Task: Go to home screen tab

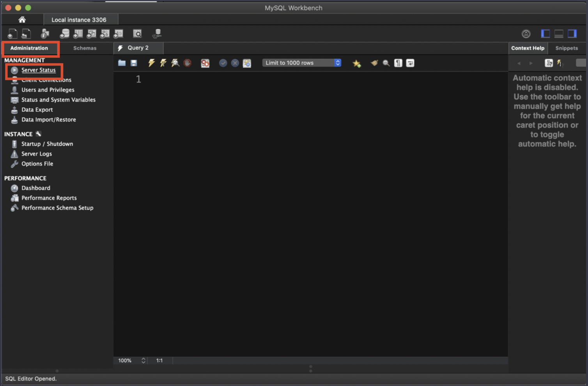Action: coord(22,19)
